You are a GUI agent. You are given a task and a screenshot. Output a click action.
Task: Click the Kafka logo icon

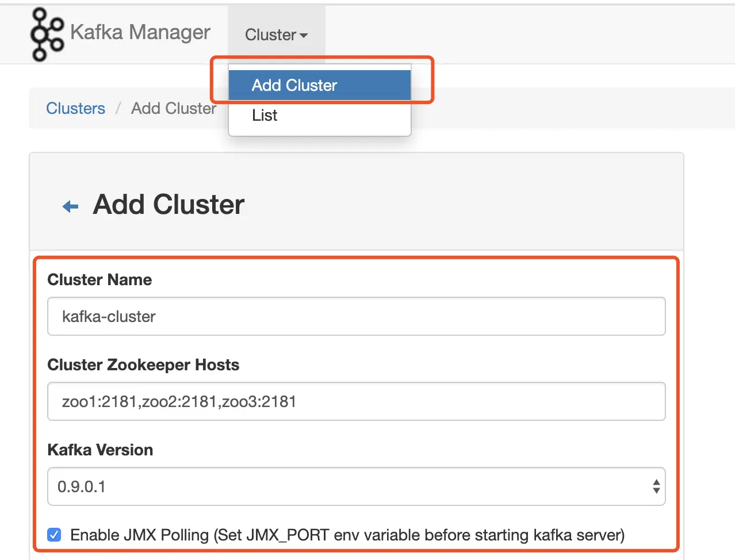click(47, 34)
